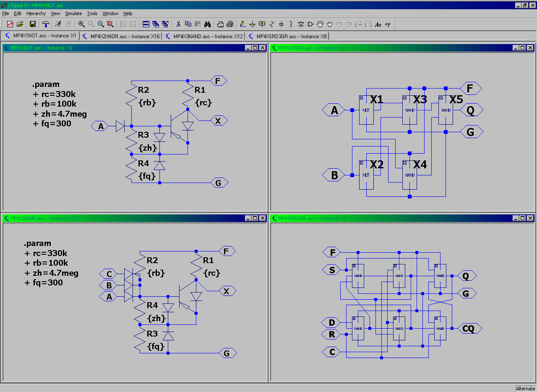Image resolution: width=537 pixels, height=392 pixels.
Task: Place a ground symbol
Action: pyautogui.click(x=252, y=24)
